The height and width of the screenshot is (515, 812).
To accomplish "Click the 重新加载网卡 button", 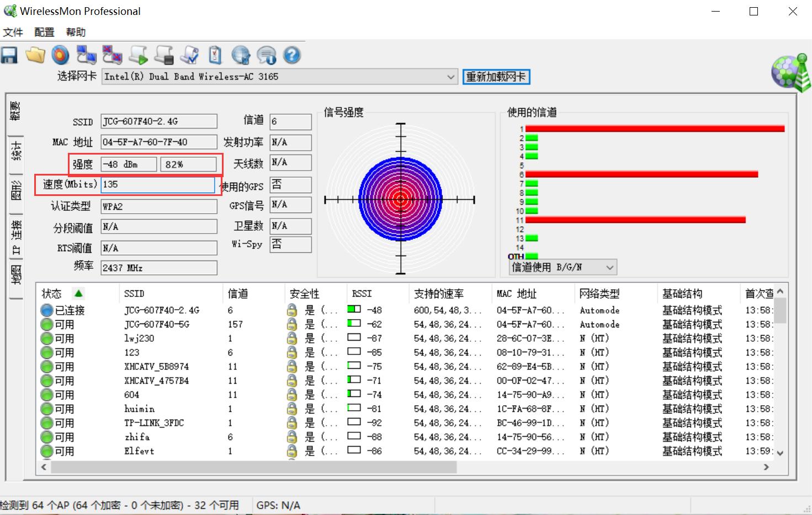I will point(496,77).
